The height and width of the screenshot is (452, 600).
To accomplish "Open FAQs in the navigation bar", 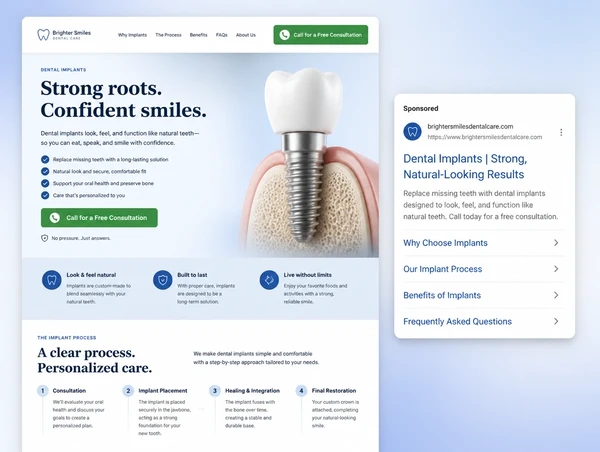I will coord(222,35).
